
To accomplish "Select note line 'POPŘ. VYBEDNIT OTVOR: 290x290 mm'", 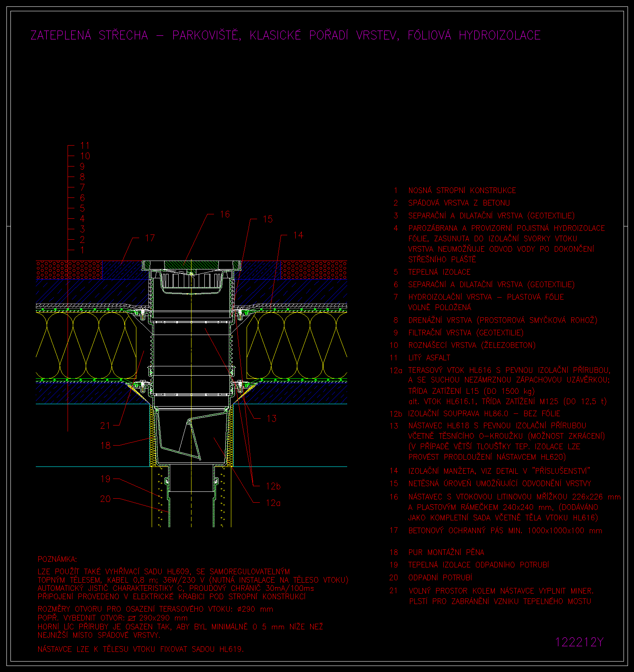I will pyautogui.click(x=113, y=618).
